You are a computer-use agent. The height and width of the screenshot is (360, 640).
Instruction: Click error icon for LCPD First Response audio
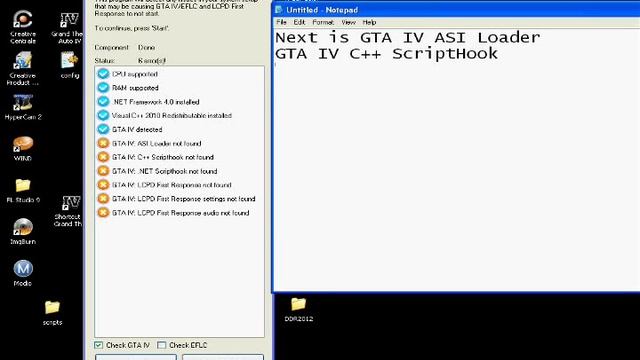[x=103, y=213]
